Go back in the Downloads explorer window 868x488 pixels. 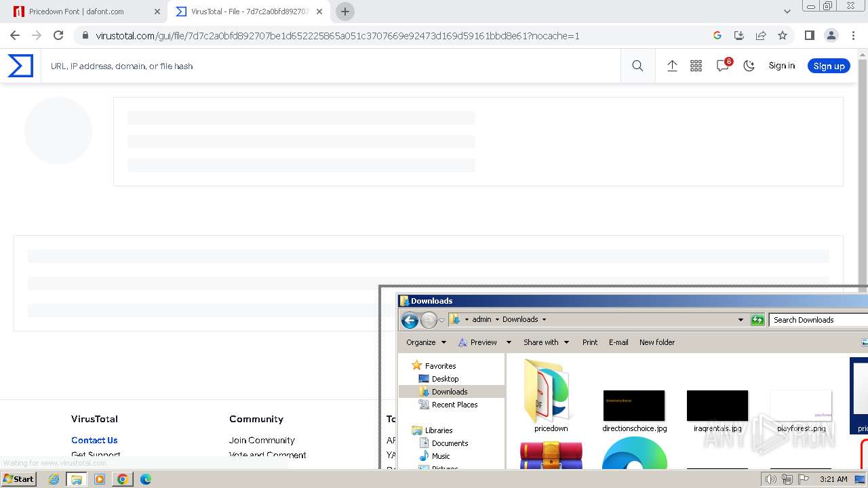pyautogui.click(x=410, y=320)
